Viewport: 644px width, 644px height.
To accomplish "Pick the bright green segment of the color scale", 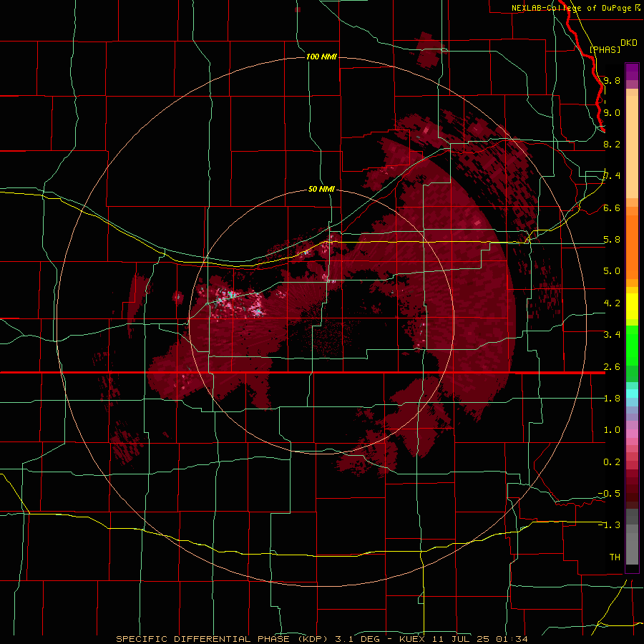I will [632, 345].
